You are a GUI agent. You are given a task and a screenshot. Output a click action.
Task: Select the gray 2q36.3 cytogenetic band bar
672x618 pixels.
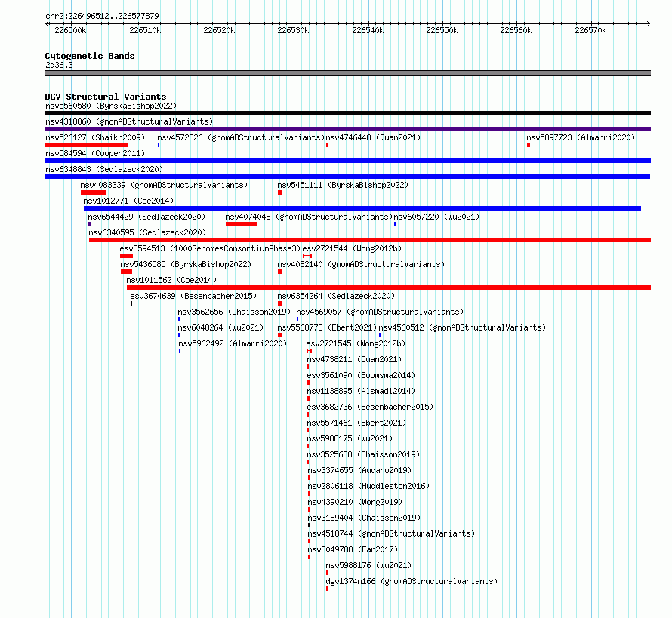[x=347, y=73]
